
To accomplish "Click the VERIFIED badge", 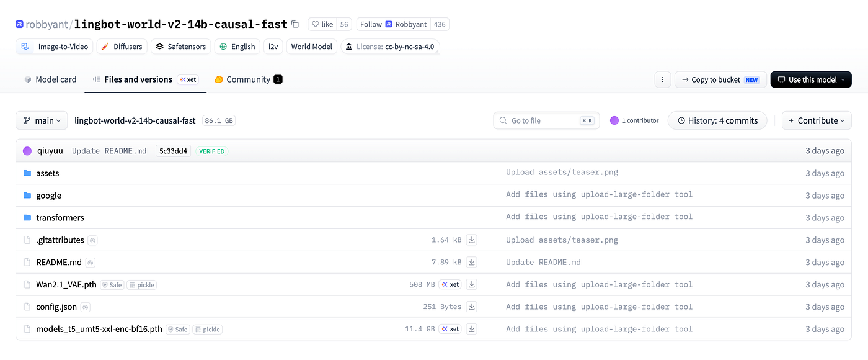I will point(212,151).
